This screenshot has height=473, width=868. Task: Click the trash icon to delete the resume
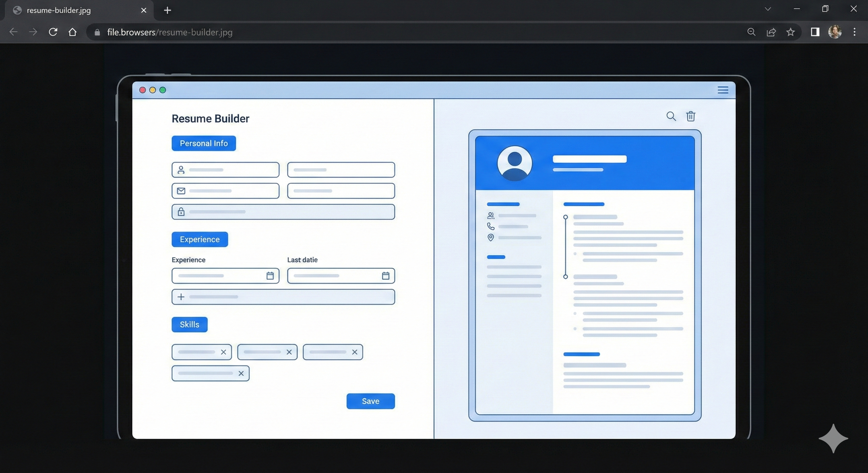pyautogui.click(x=691, y=116)
